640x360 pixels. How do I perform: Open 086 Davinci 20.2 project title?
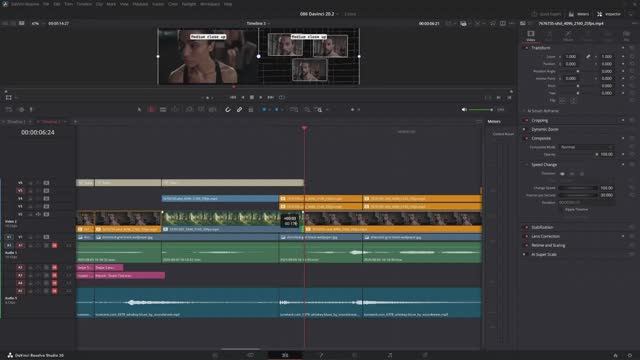tap(317, 14)
